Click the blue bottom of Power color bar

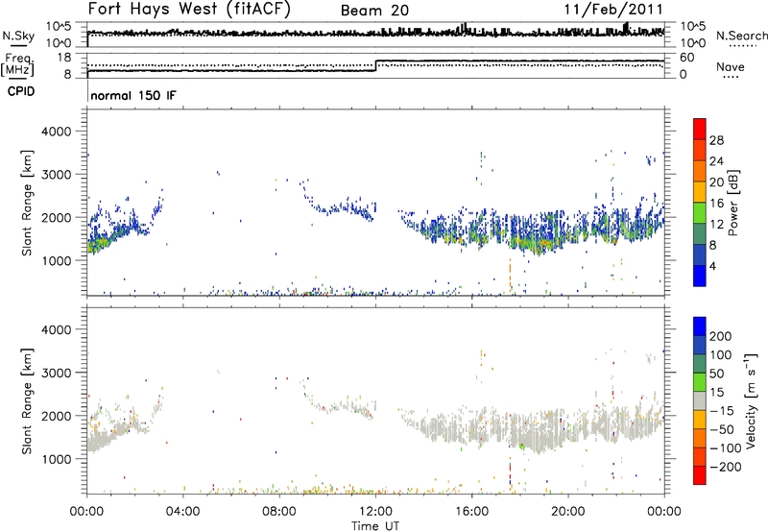[x=700, y=276]
